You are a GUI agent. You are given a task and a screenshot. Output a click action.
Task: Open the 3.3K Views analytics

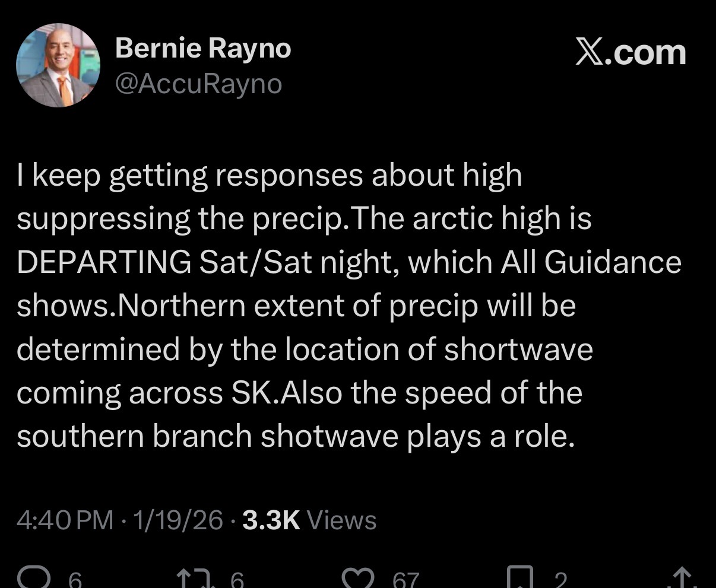pyautogui.click(x=309, y=520)
